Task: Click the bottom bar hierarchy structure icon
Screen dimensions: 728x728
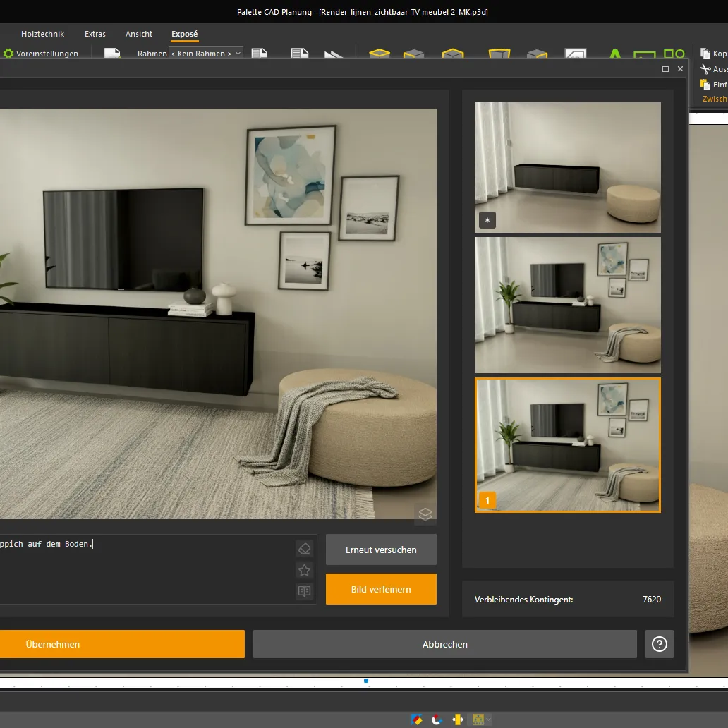Action: tap(478, 720)
